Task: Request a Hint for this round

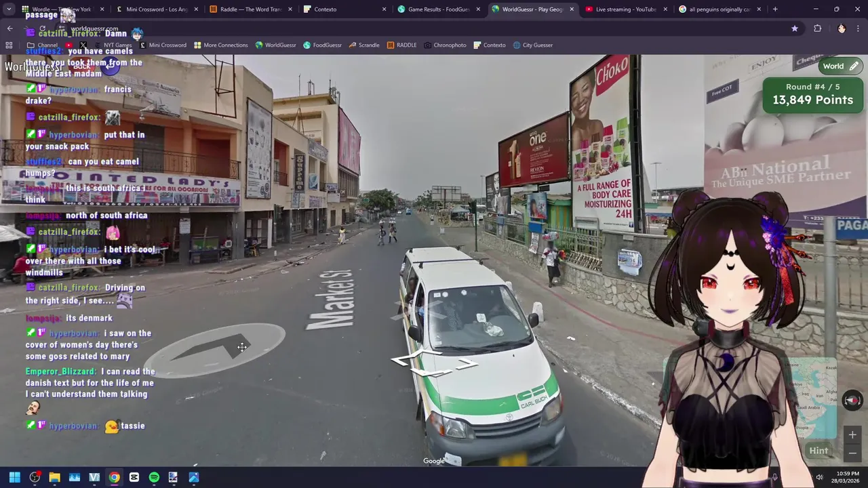Action: click(x=818, y=451)
